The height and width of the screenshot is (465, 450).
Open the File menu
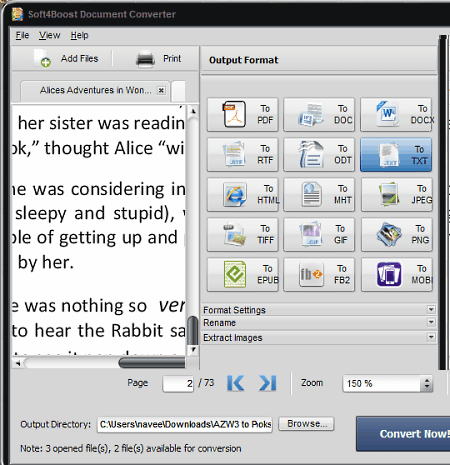(22, 35)
